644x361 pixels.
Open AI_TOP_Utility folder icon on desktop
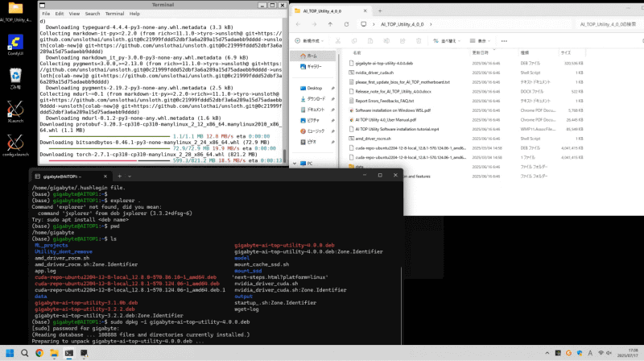15,11
